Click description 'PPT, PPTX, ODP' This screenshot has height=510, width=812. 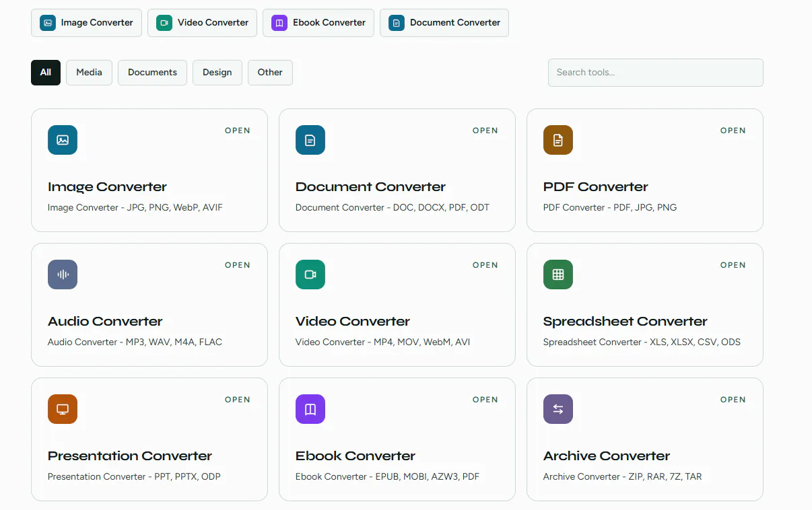point(188,476)
